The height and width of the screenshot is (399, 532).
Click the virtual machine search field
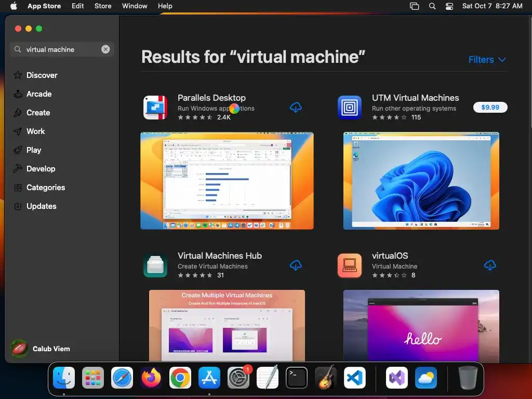coord(61,49)
